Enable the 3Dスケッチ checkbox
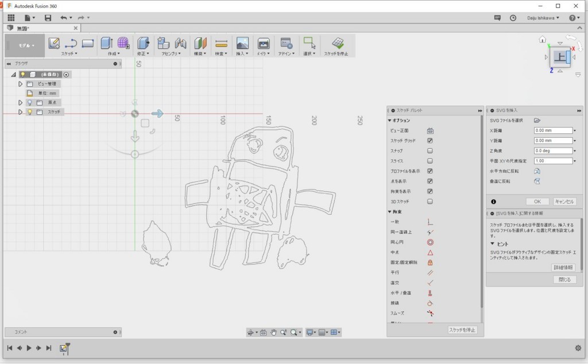The width and height of the screenshot is (588, 364). coord(430,202)
